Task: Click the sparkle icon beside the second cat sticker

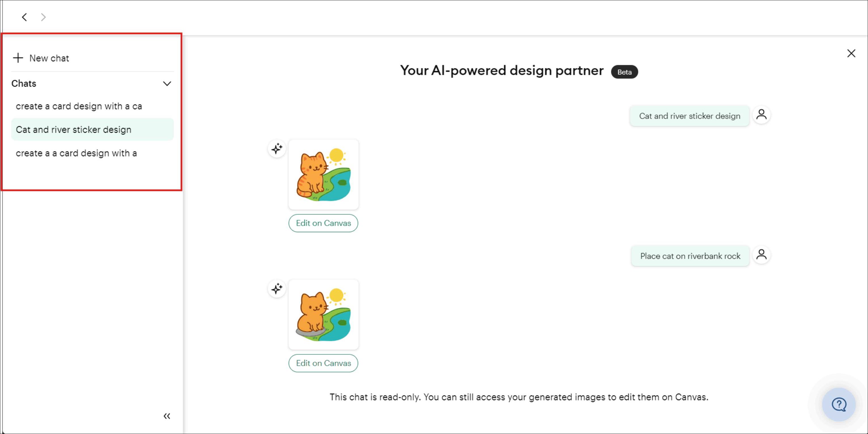Action: pyautogui.click(x=277, y=288)
